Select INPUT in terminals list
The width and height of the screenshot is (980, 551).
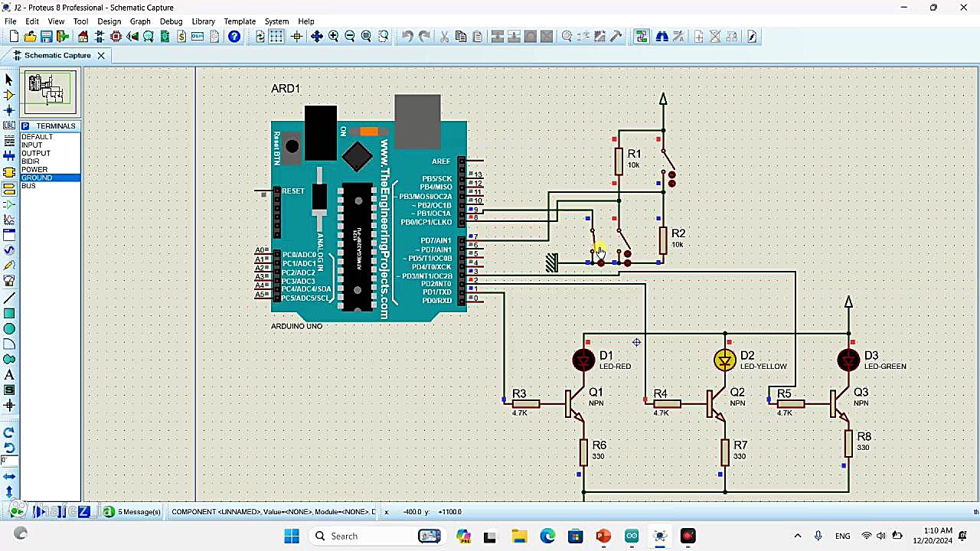point(32,145)
